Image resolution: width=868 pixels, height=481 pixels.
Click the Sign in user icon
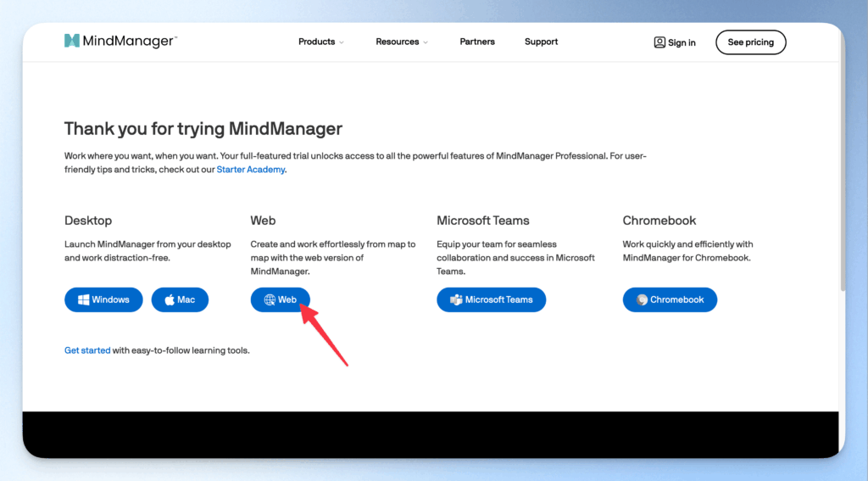(x=659, y=42)
